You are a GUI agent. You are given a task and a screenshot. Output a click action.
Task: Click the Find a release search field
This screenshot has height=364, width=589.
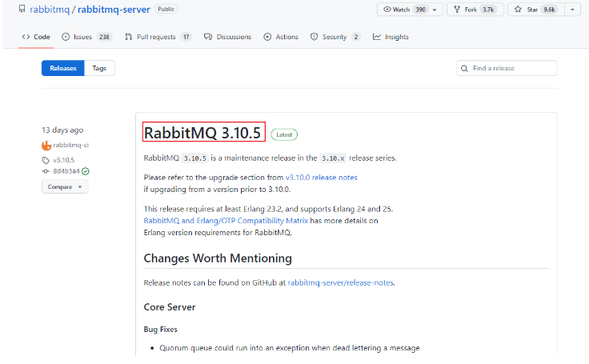(507, 68)
